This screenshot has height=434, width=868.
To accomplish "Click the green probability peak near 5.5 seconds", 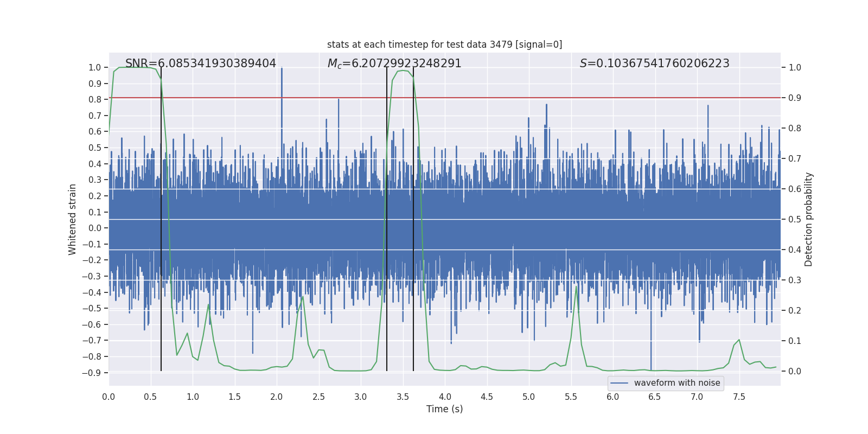I will tap(576, 288).
